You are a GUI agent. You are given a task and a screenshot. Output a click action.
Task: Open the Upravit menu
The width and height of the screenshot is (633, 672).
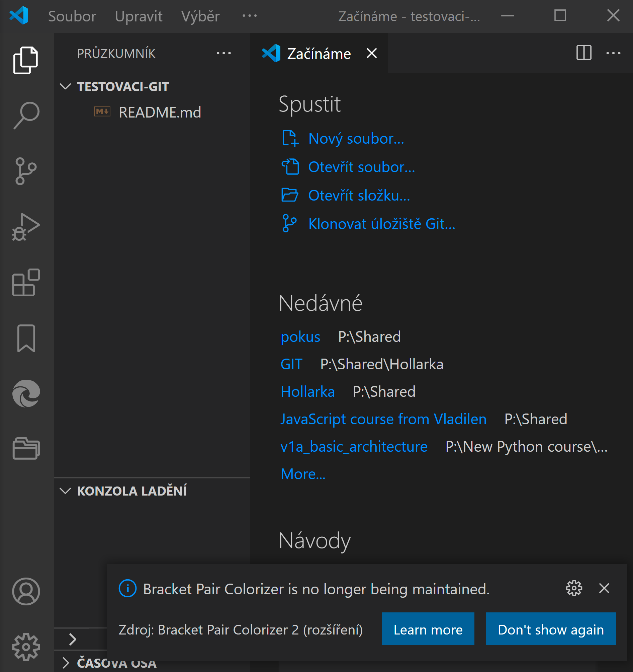pos(139,16)
